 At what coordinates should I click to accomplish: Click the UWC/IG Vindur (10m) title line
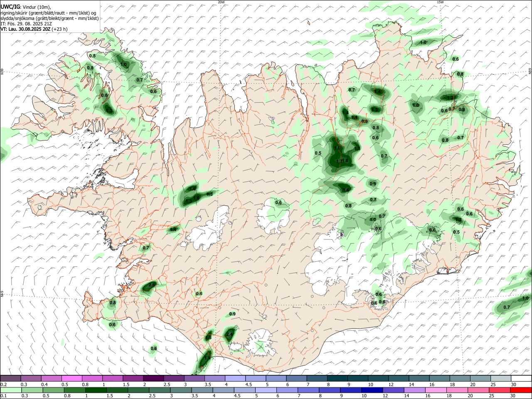[26, 7]
